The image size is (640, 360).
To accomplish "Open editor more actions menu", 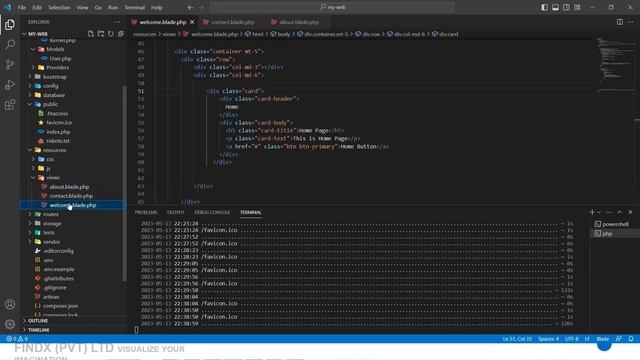I will point(631,22).
